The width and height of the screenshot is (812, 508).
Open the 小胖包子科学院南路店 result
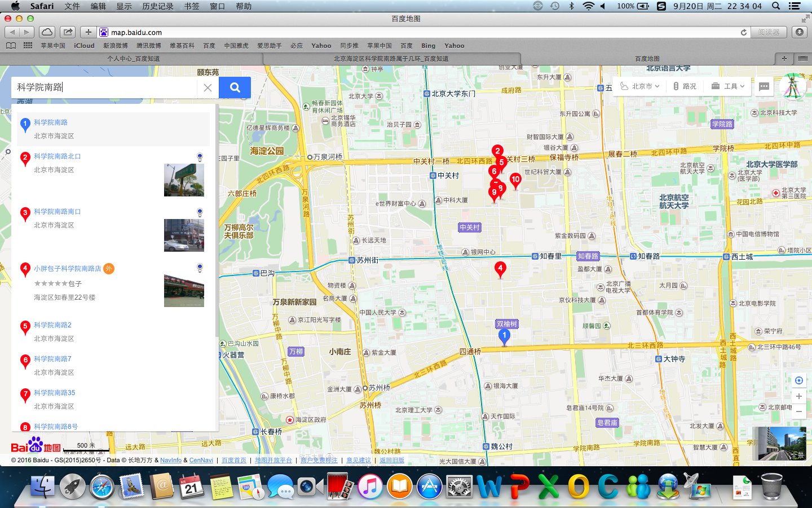(x=67, y=269)
